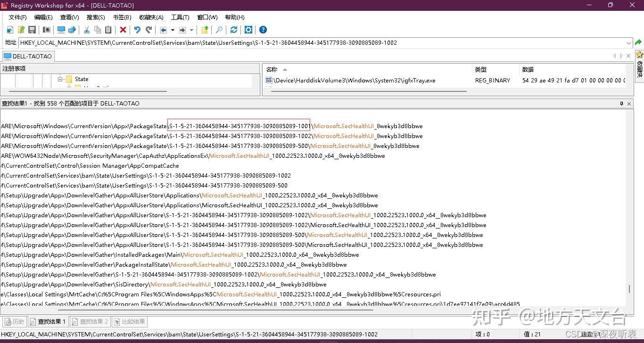Image resolution: width=644 pixels, height=343 pixels.
Task: Click the green Go arrow beside address bar
Action: pos(638,42)
